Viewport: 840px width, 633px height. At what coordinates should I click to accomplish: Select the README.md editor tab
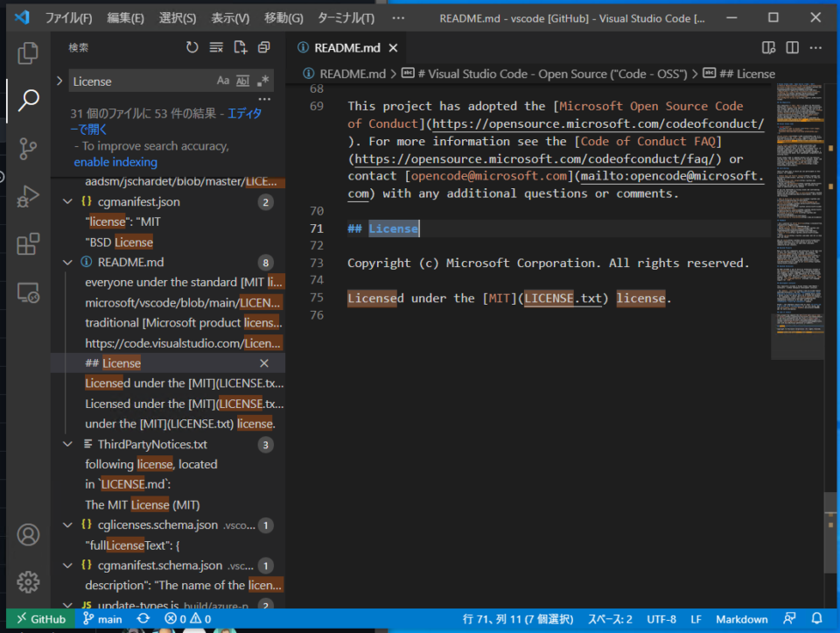349,50
